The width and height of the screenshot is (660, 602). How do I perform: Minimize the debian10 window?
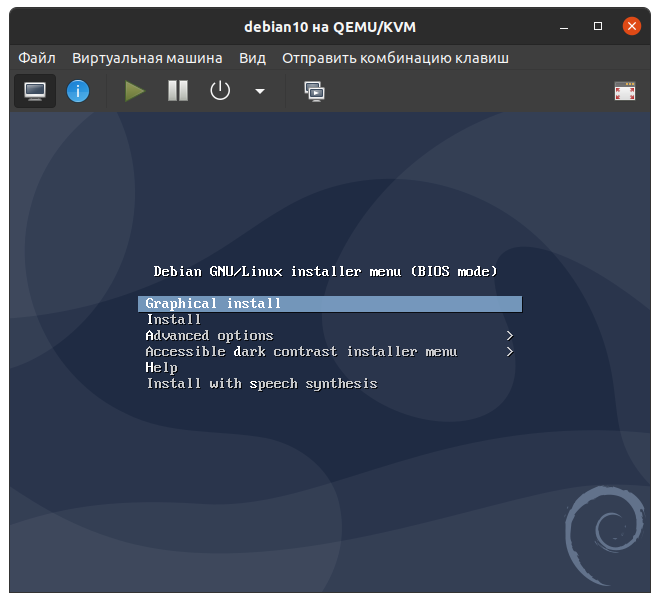point(564,27)
